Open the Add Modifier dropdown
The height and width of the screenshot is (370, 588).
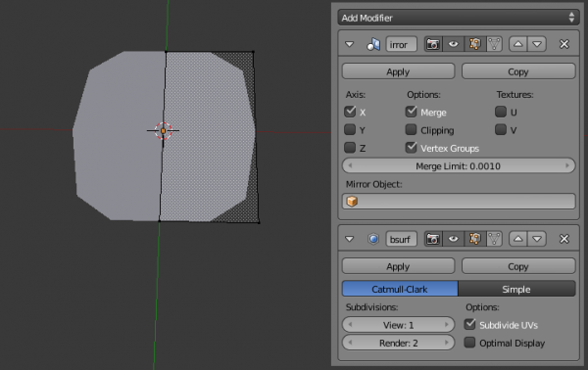coord(459,18)
